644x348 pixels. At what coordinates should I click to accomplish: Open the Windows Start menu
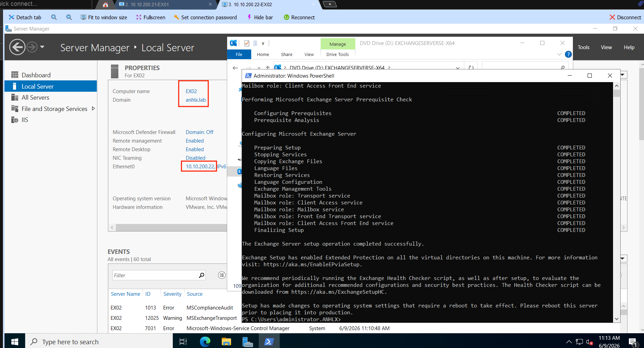point(15,341)
